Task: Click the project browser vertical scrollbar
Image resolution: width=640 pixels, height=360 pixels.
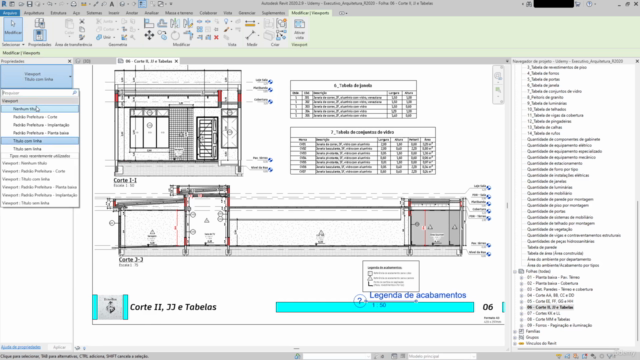Action: pos(637,272)
